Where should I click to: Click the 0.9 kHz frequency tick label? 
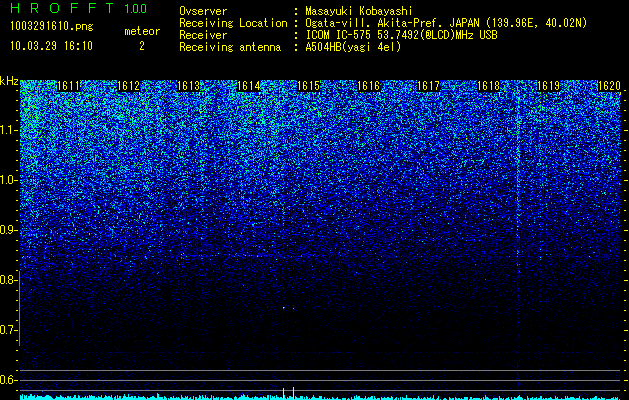8,230
